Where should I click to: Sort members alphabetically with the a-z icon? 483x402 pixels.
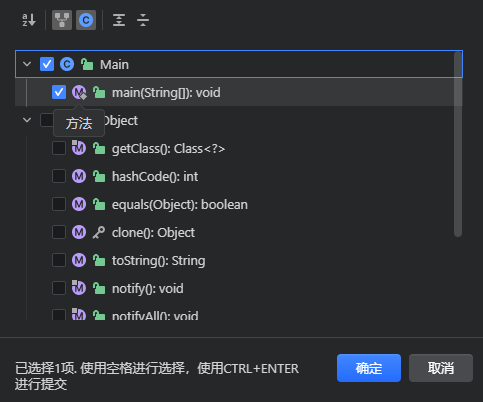click(x=29, y=20)
